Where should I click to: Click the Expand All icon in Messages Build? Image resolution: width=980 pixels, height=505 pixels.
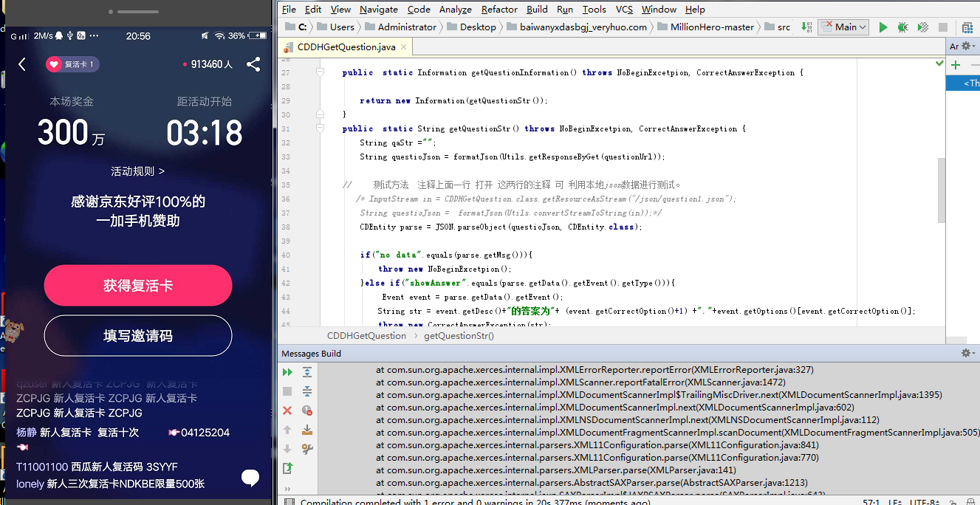coord(307,373)
